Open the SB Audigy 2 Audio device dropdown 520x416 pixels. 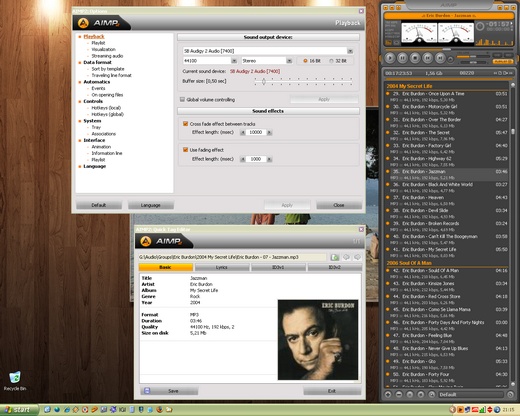click(x=350, y=51)
